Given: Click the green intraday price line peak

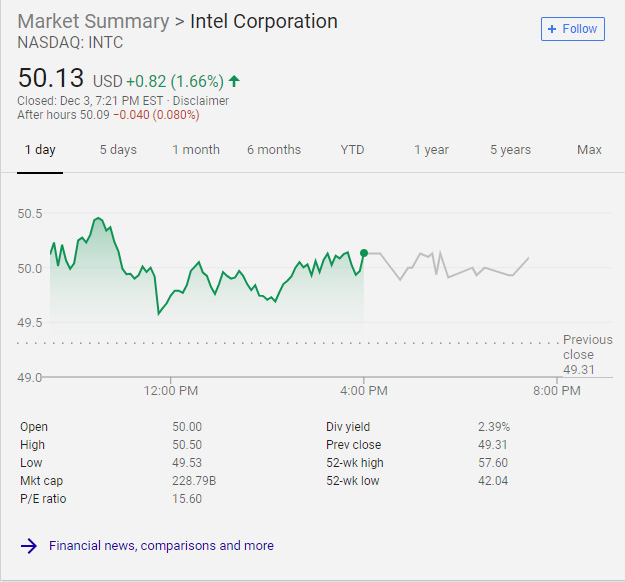Looking at the screenshot, I should (x=97, y=218).
